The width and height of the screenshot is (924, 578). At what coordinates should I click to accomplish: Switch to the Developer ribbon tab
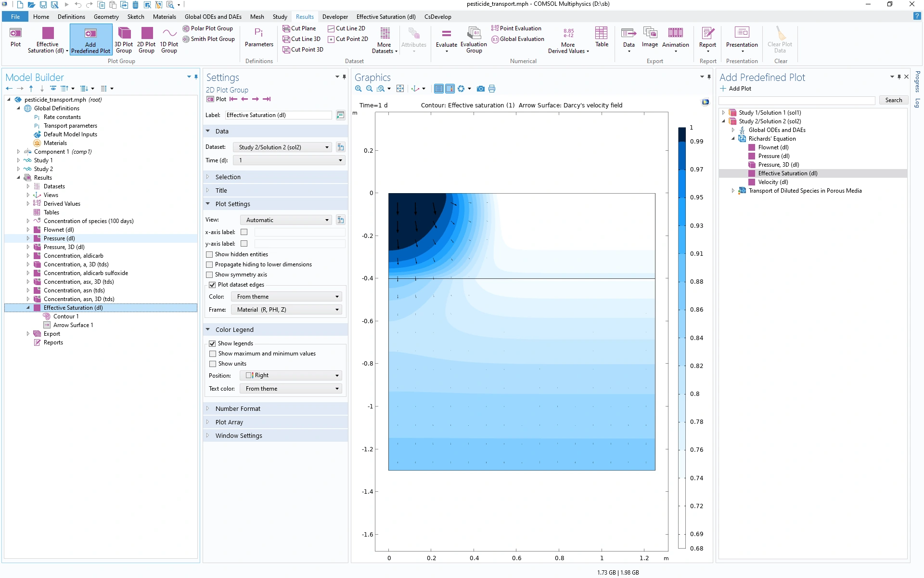click(x=335, y=17)
